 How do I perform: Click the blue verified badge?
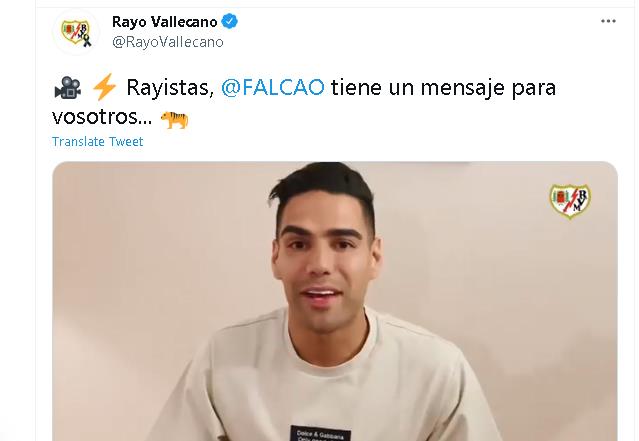pyautogui.click(x=230, y=21)
